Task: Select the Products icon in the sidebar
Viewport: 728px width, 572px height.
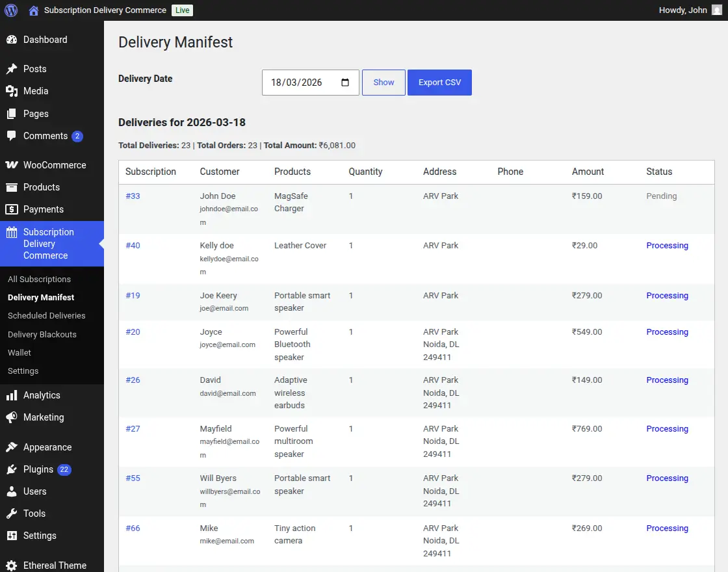Action: tap(13, 187)
